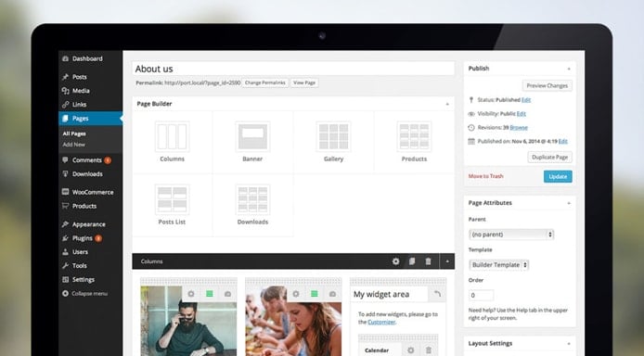The width and height of the screenshot is (644, 356).
Task: Collapse the Page Builder panel
Action: 447,104
